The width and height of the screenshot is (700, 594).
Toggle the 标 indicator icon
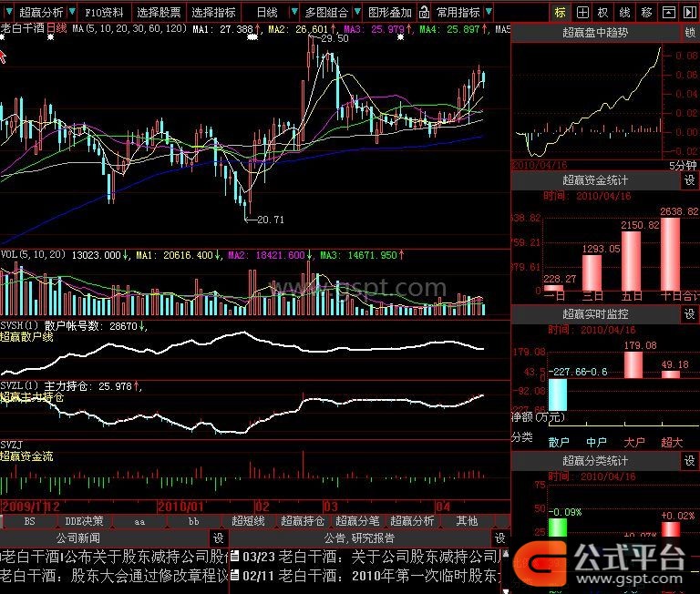coord(560,12)
